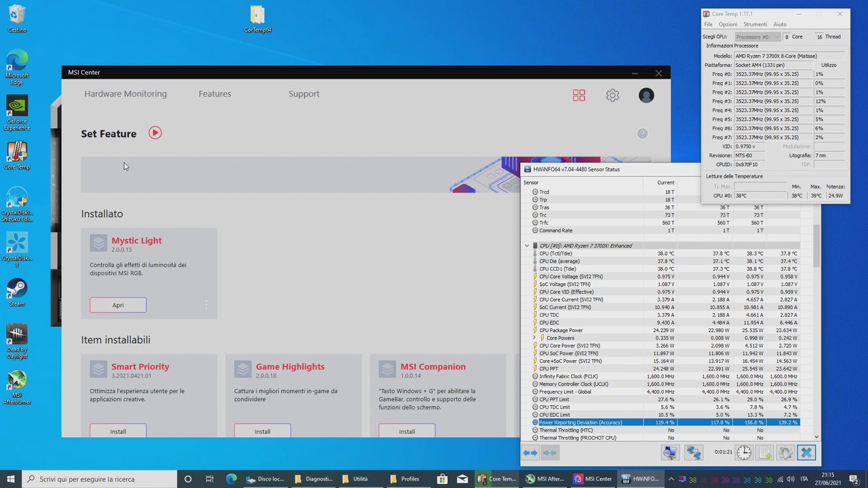Open the volume control in system tray
868x488 pixels.
click(791, 479)
